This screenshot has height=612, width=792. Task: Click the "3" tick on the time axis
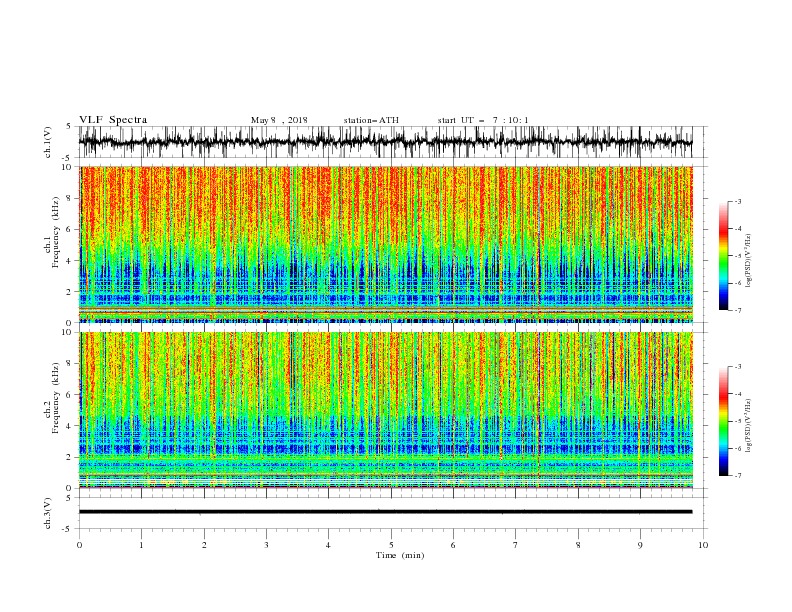(x=266, y=545)
